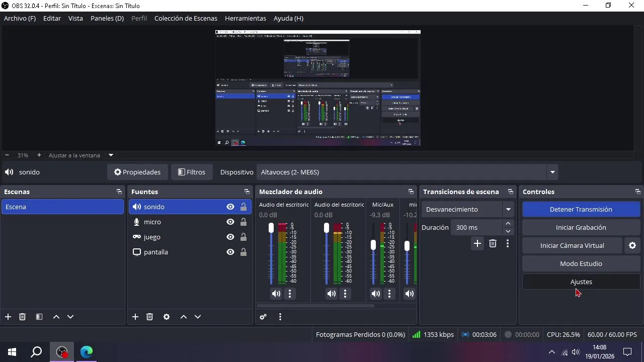Open Propiedades of the sonido source
This screenshot has height=362, width=644.
[137, 172]
